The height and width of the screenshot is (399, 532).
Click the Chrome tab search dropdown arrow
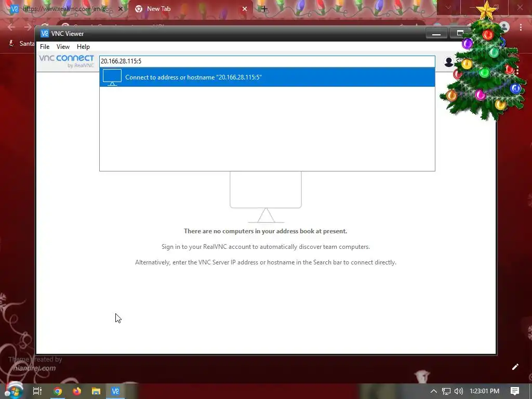(448, 7)
